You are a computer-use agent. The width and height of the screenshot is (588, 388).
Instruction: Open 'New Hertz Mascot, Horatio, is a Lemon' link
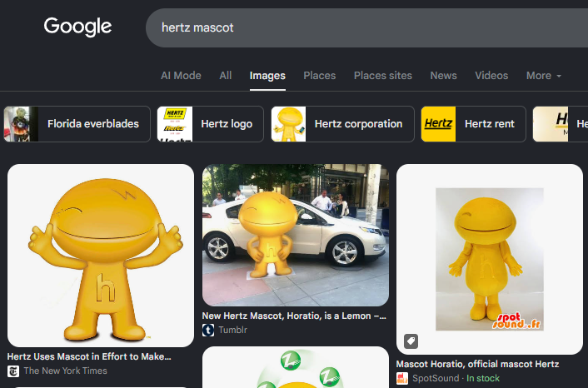294,316
